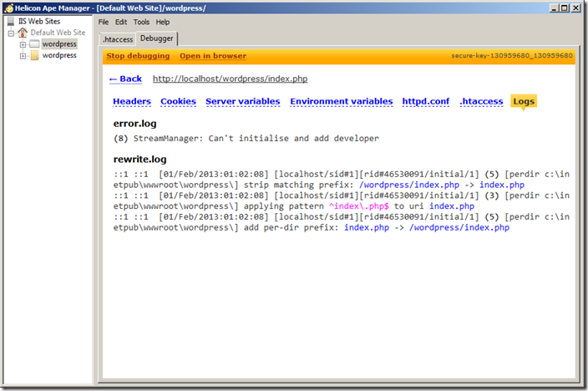Open the File menu
The height and width of the screenshot is (391, 588).
coord(104,22)
